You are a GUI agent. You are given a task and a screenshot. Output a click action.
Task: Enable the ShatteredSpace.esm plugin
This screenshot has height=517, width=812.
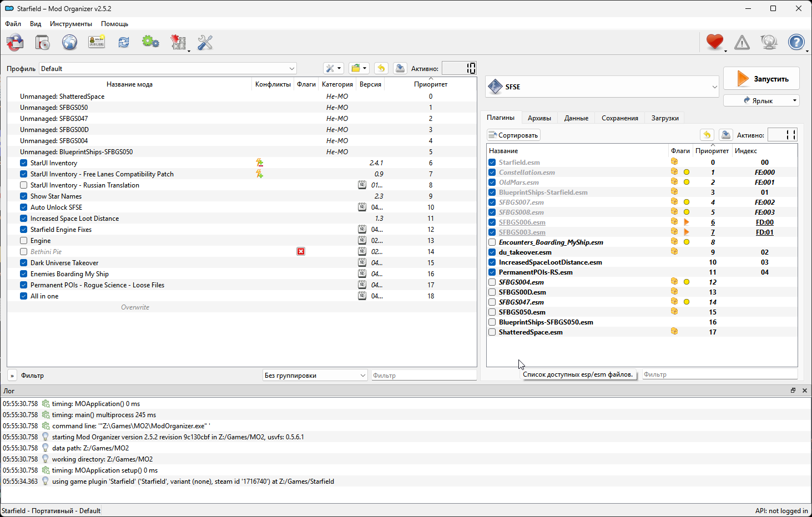click(492, 332)
